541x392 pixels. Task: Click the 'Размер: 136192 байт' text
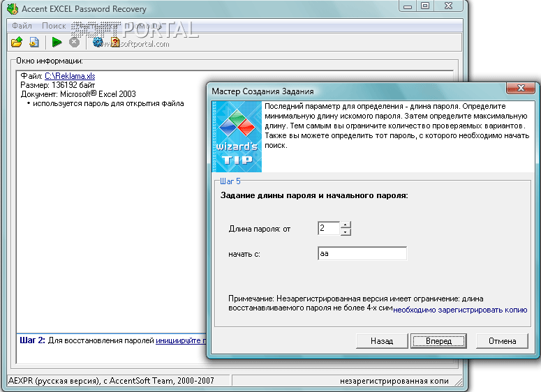[58, 85]
